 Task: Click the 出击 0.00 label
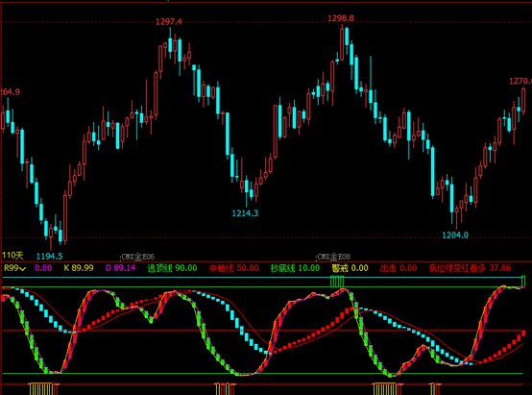(399, 268)
